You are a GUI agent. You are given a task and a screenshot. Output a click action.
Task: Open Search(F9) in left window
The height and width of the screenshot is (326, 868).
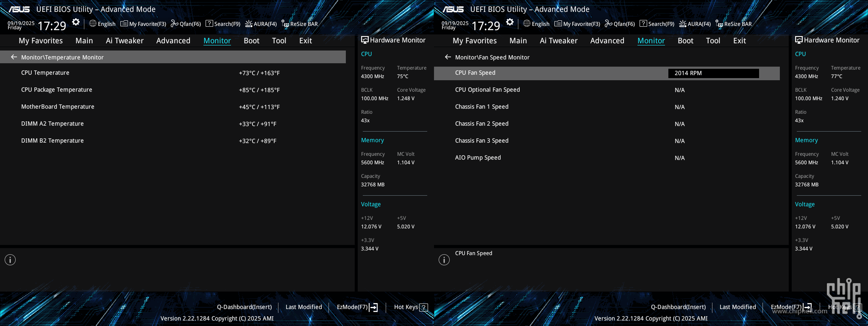tap(223, 24)
